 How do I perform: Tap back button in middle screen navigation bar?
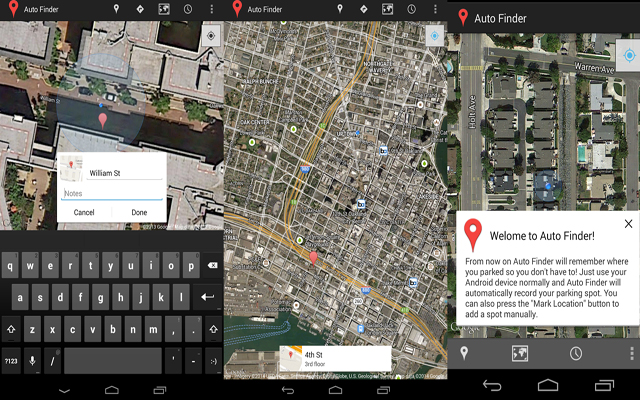[x=288, y=390]
